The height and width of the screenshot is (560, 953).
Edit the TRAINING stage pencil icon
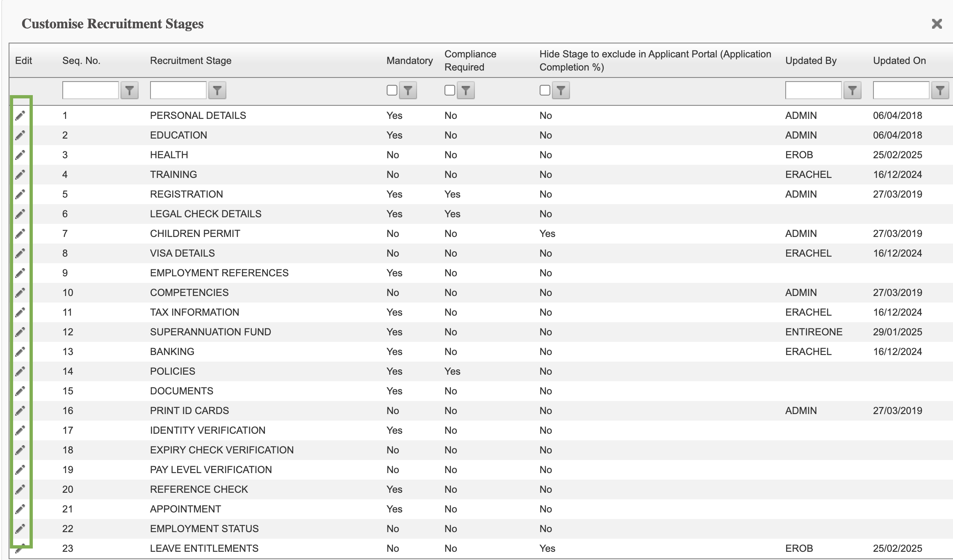[x=20, y=175]
